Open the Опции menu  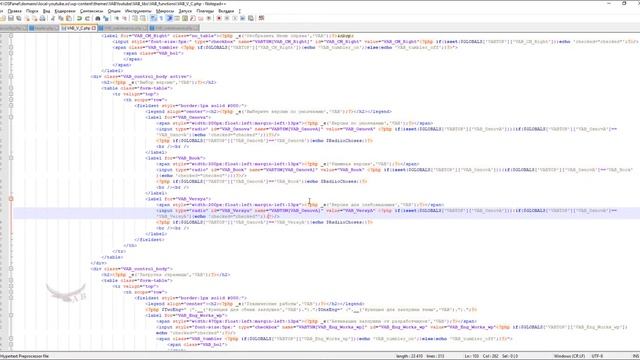(114, 11)
